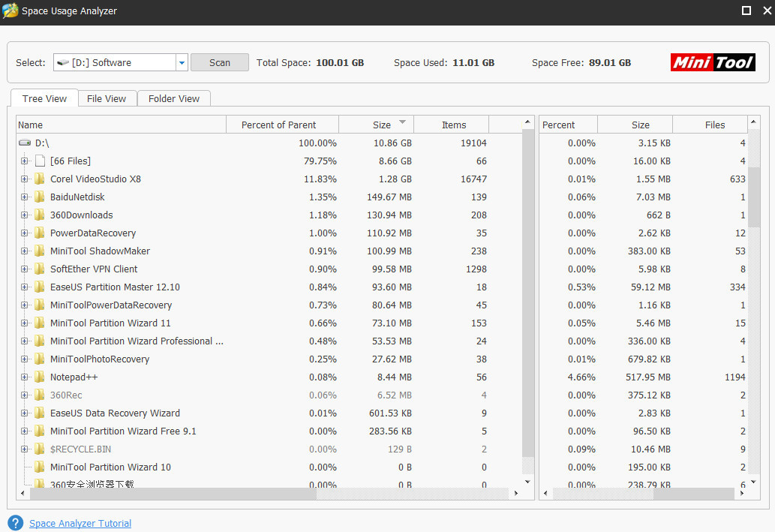Screen dimensions: 775x532
Task: Sort by Percent of Parent column header
Action: pyautogui.click(x=282, y=125)
